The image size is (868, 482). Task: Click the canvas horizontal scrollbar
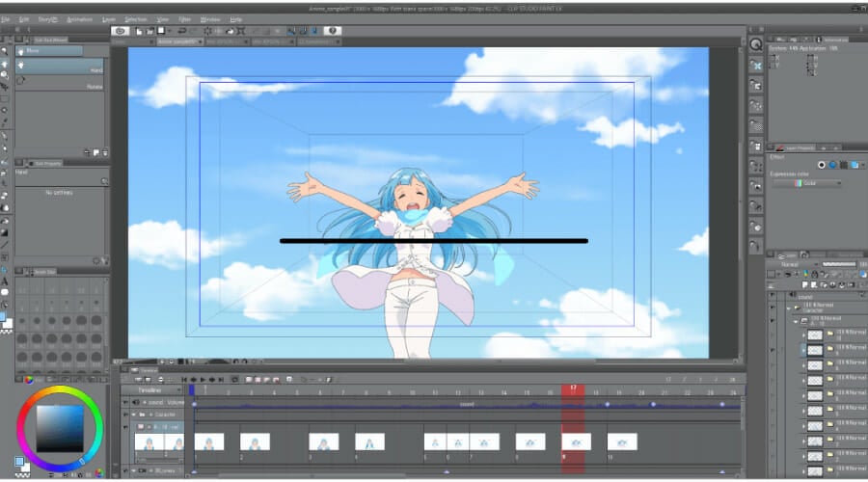point(501,361)
